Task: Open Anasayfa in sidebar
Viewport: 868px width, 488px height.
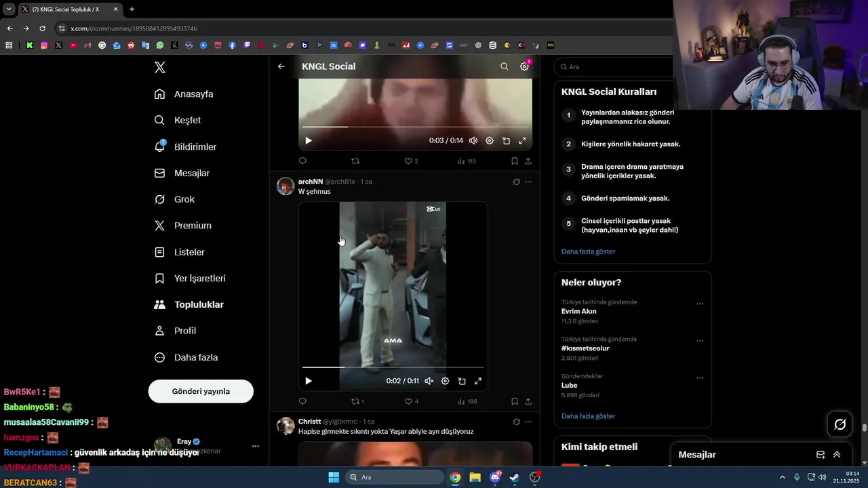Action: point(184,94)
